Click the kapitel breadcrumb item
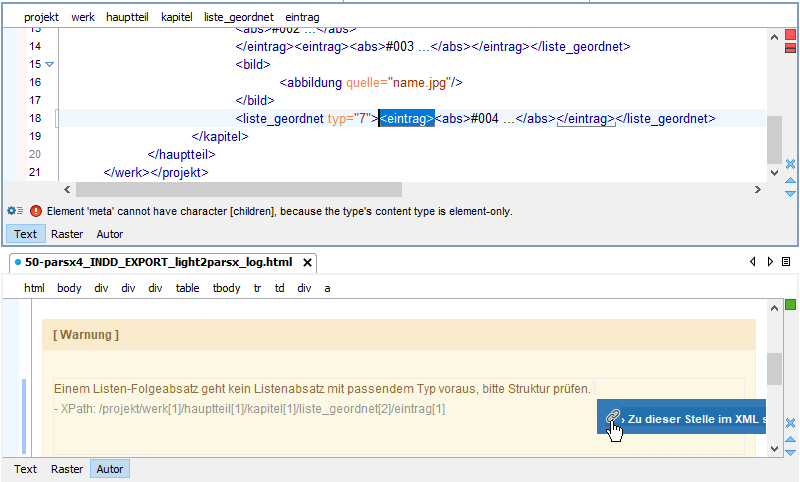This screenshot has width=800, height=482. (176, 17)
